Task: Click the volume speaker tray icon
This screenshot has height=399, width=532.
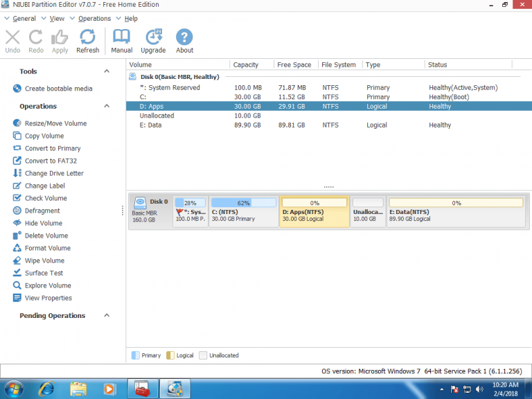Action: [479, 389]
